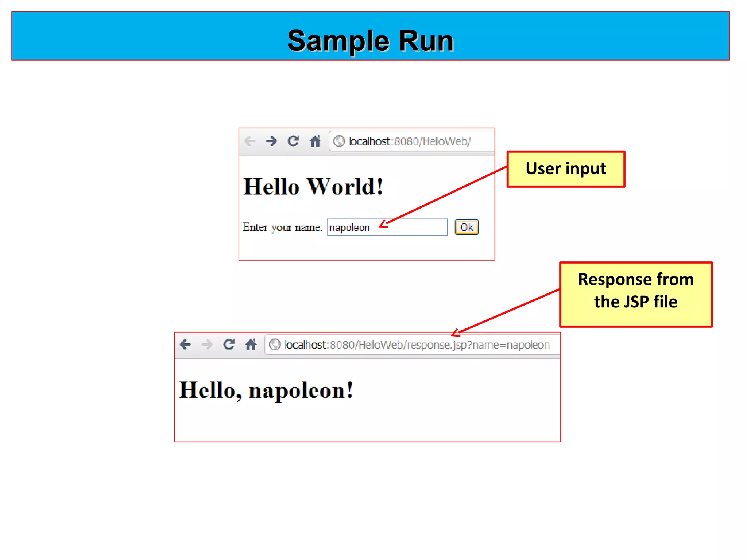Go home in the response.jsp browser
The image size is (747, 560).
[x=251, y=345]
